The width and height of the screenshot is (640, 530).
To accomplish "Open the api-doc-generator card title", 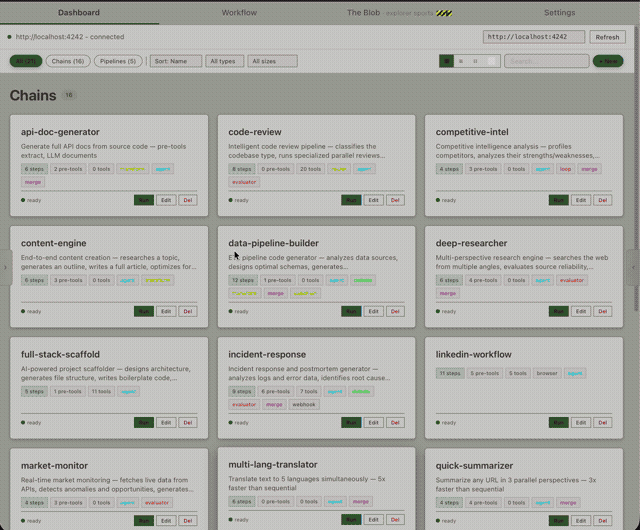I will [x=60, y=132].
